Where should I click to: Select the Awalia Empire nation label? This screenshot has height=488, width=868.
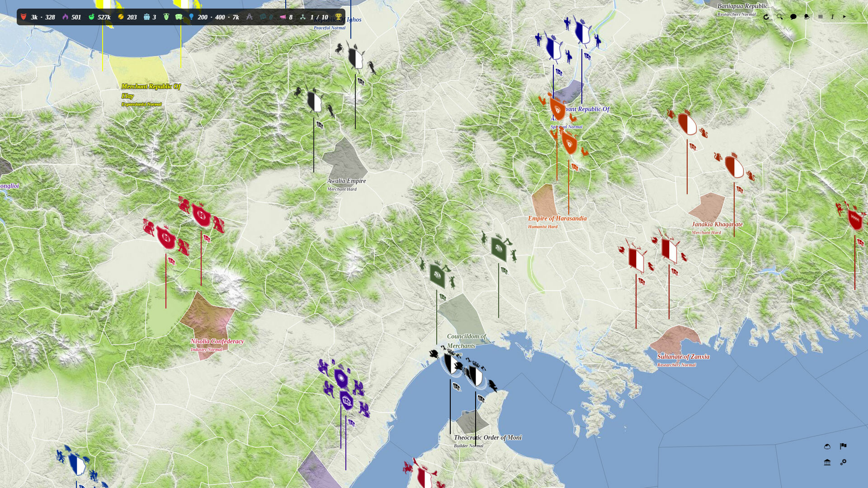(x=346, y=181)
